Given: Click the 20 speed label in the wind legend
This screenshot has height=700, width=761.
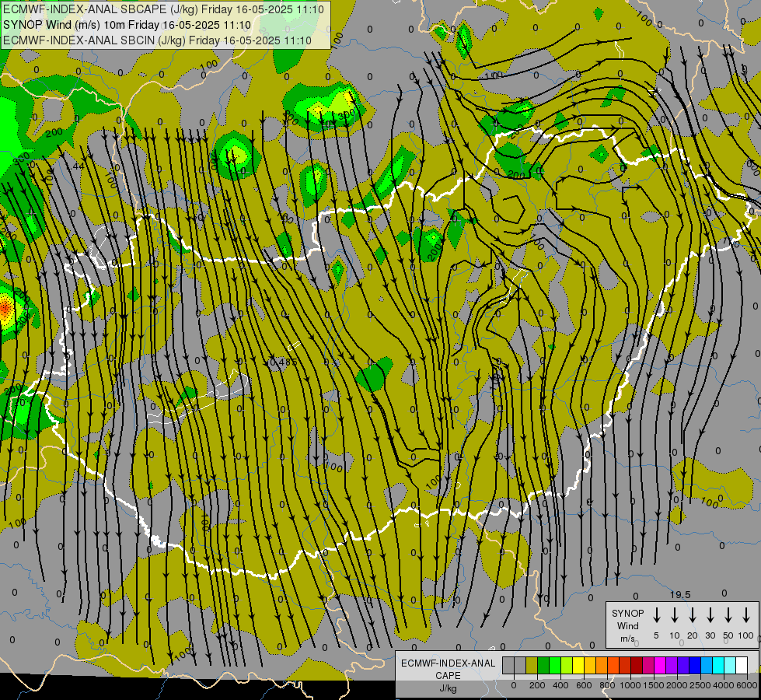Looking at the screenshot, I should tap(692, 635).
